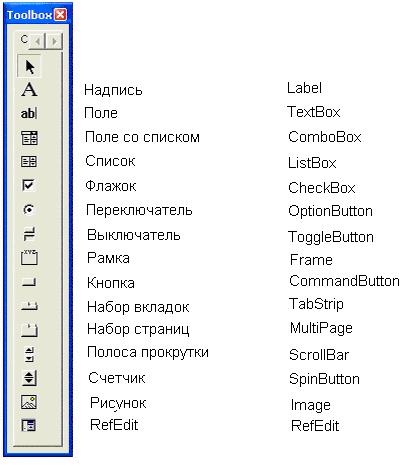Pick the CommandButton control icon
Image resolution: width=403 pixels, height=467 pixels.
[29, 282]
